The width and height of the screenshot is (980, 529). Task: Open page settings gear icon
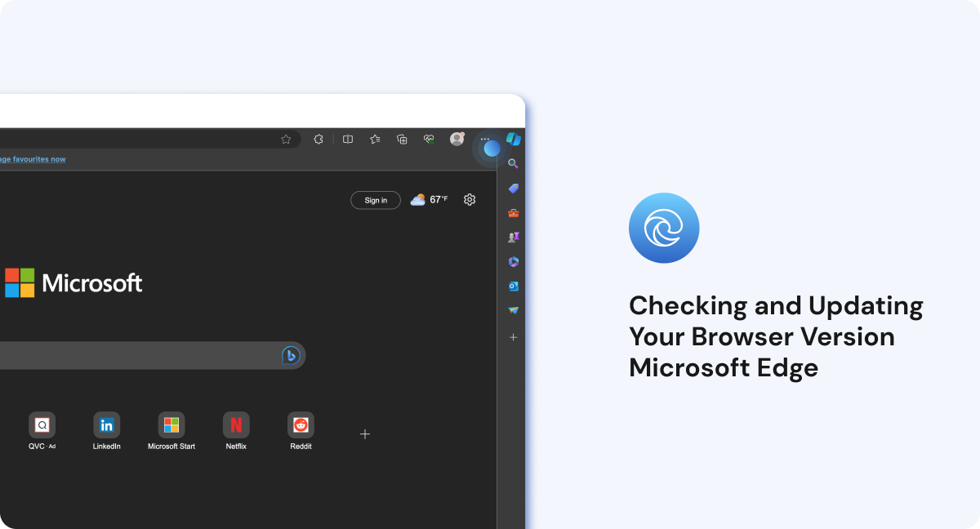tap(470, 199)
